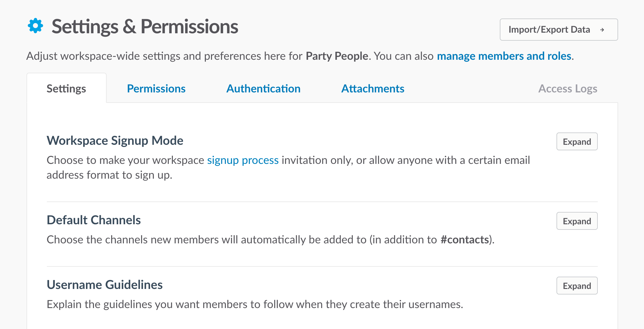
Task: Click the Username Guidelines description text
Action: click(255, 304)
